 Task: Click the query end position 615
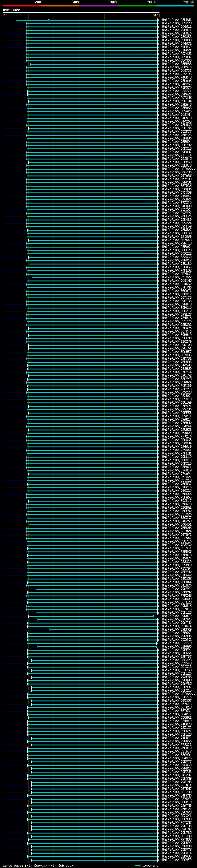tap(155, 15)
